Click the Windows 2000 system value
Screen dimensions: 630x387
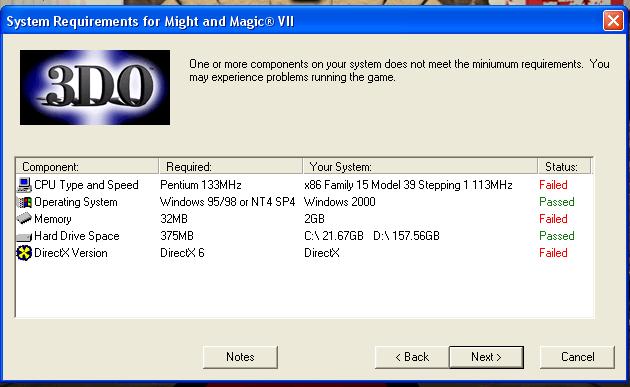(340, 202)
